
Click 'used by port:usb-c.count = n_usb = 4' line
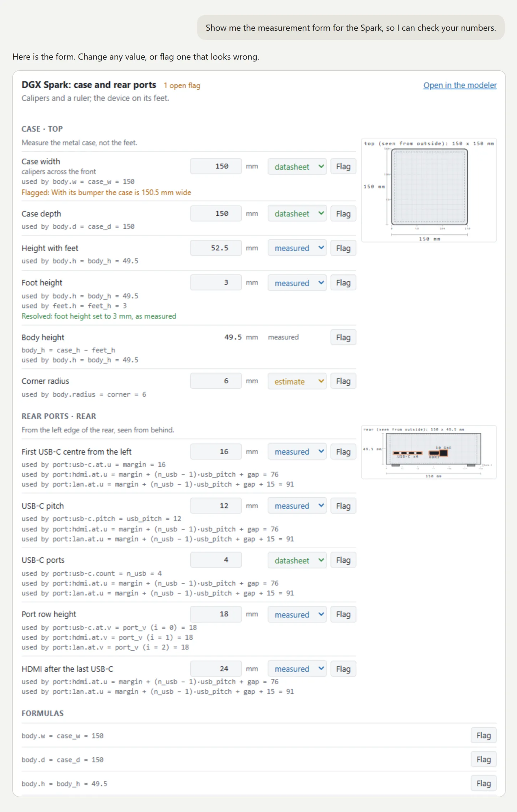[92, 573]
